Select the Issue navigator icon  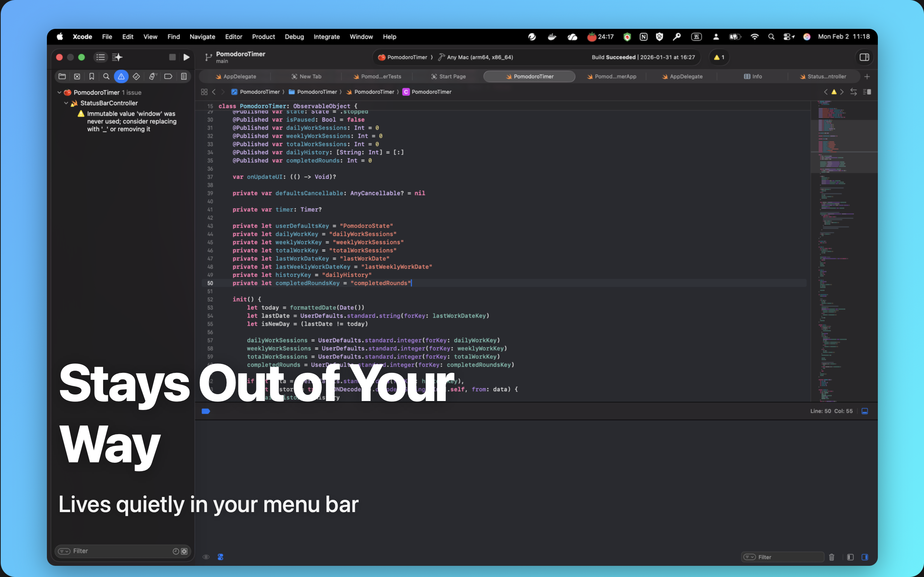[x=121, y=77]
